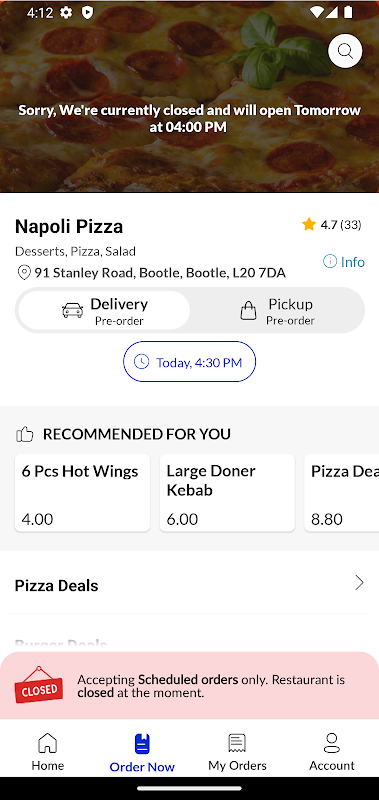Switch to Delivery pre-order option
The width and height of the screenshot is (379, 800).
pyautogui.click(x=105, y=310)
